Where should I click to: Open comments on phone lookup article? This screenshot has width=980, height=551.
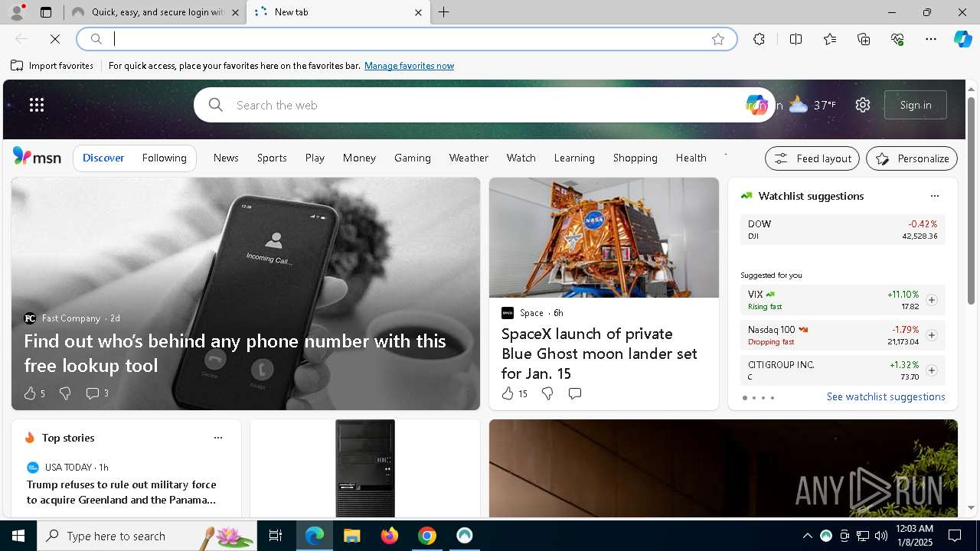[x=96, y=393]
